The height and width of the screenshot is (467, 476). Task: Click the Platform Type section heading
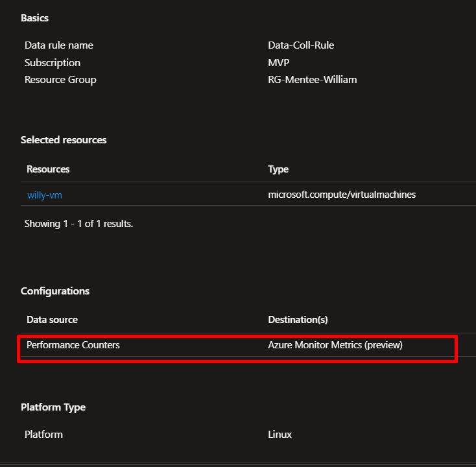coord(53,407)
